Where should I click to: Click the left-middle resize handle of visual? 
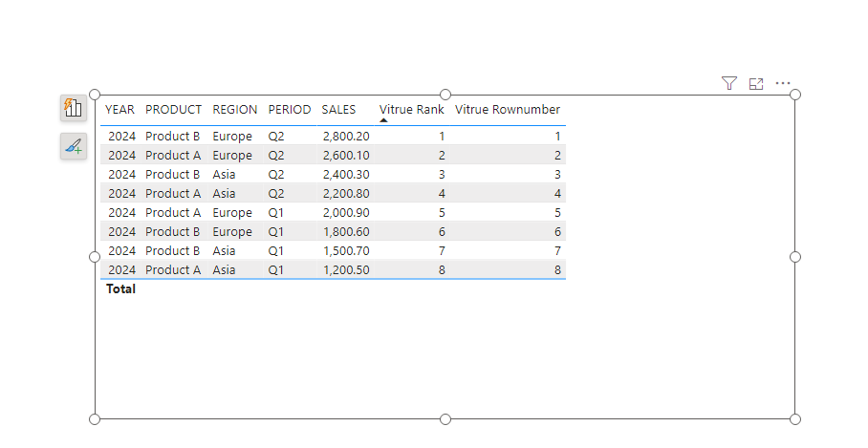pyautogui.click(x=95, y=257)
